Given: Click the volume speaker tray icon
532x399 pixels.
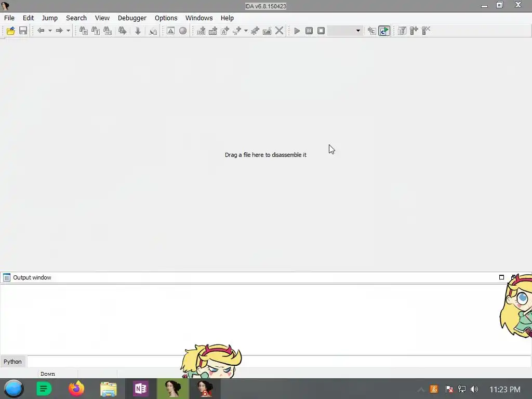Looking at the screenshot, I should point(474,389).
